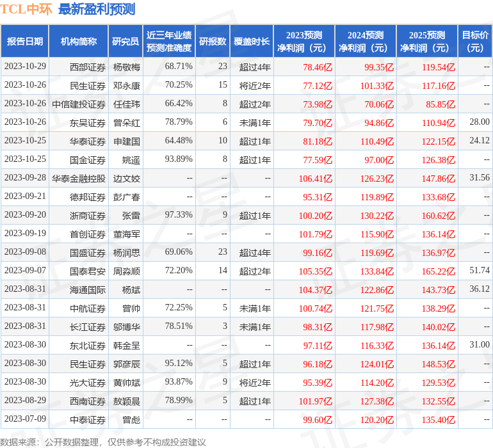The image size is (493, 448).
Task: Click the 数据来源 footnote text
Action: point(103,442)
